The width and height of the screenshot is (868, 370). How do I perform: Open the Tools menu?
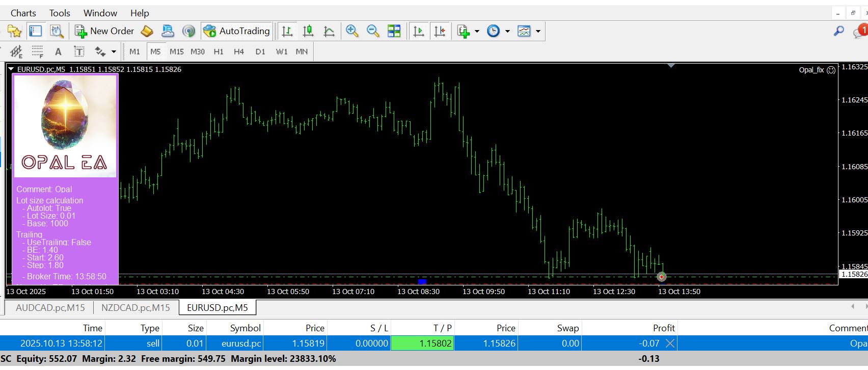(60, 13)
